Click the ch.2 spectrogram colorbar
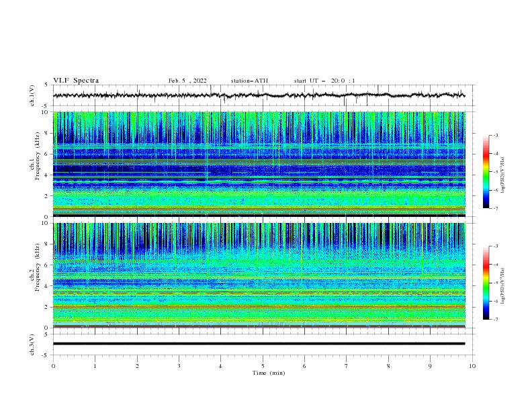Image resolution: width=532 pixels, height=411 pixels. 486,283
